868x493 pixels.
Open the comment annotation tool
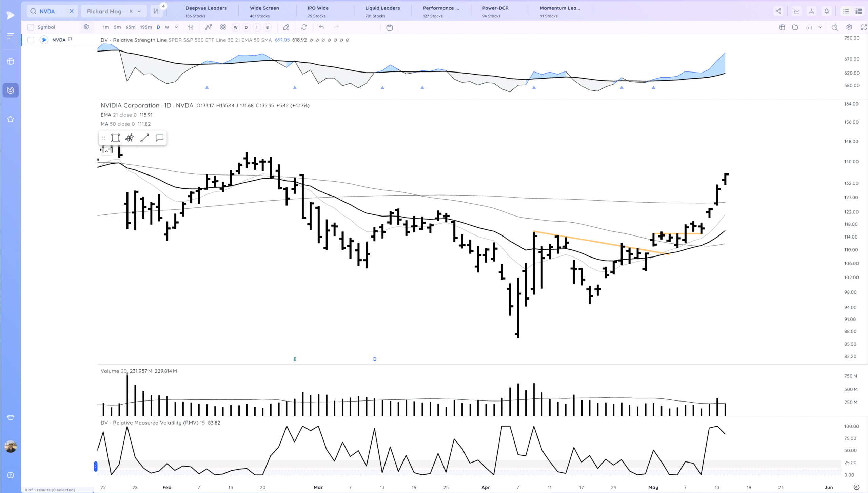159,138
